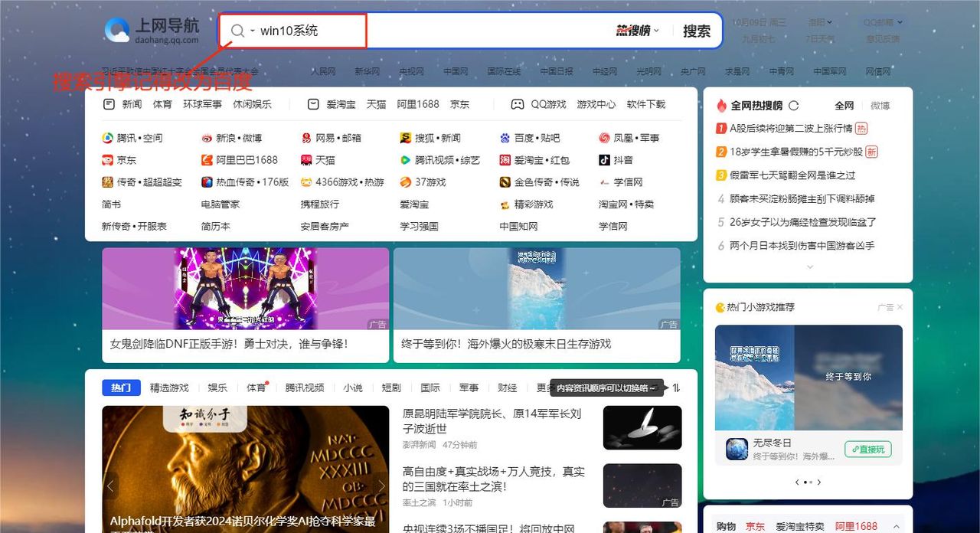Open 百度•贴吧 site icon
This screenshot has height=533, width=980.
(505, 138)
